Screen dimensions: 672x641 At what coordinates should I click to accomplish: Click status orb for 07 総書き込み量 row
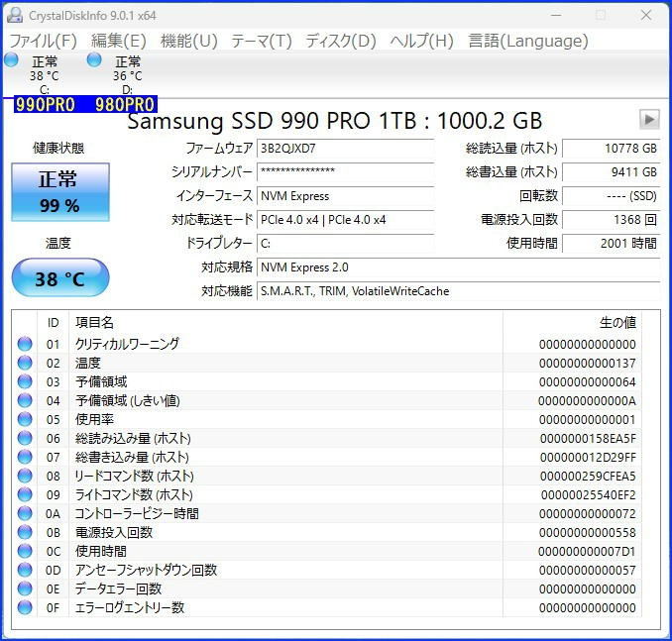click(25, 457)
